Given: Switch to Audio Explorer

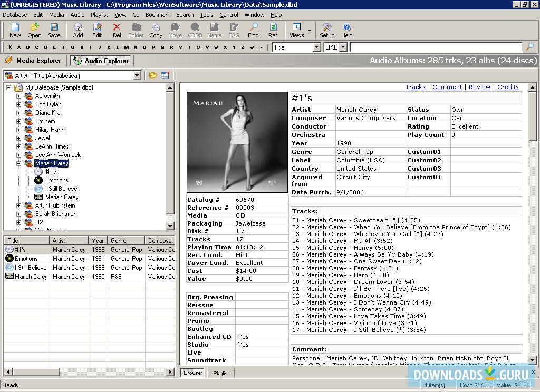Looking at the screenshot, I should coord(101,61).
